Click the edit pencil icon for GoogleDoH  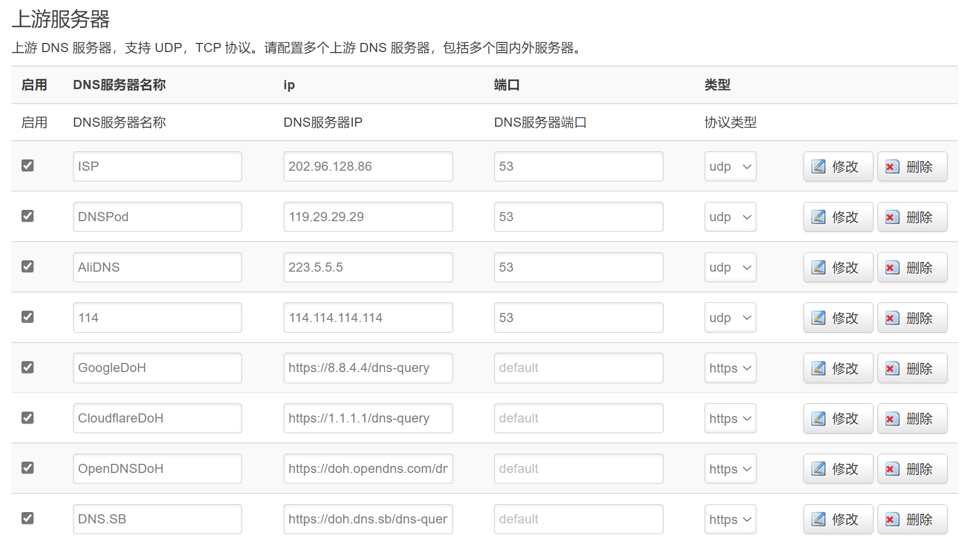pyautogui.click(x=818, y=368)
